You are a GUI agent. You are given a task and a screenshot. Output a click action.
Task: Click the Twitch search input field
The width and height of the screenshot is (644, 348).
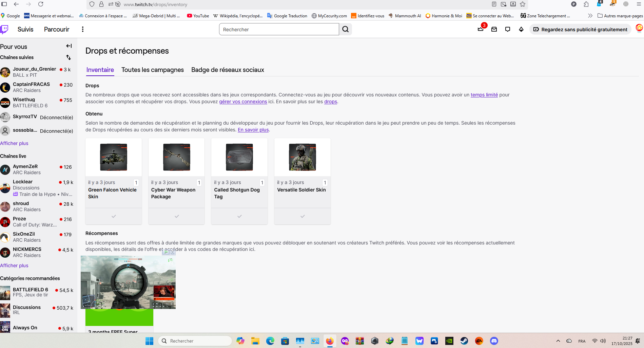point(279,30)
